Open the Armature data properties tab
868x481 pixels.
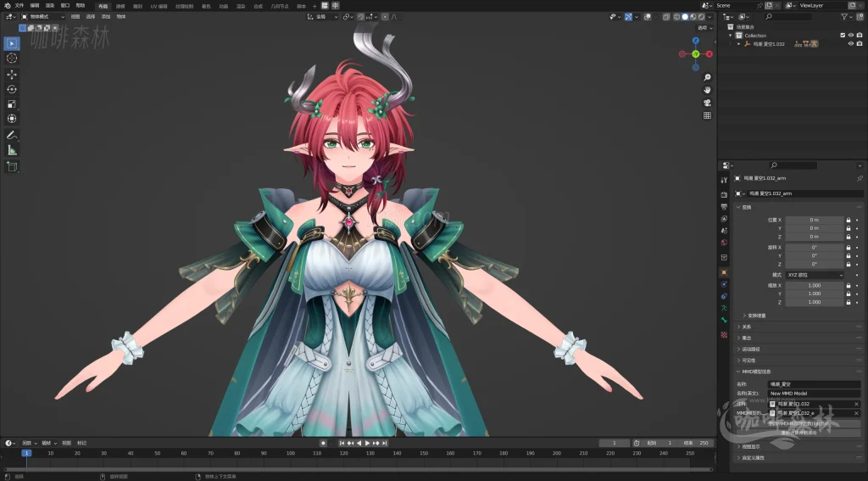click(724, 308)
